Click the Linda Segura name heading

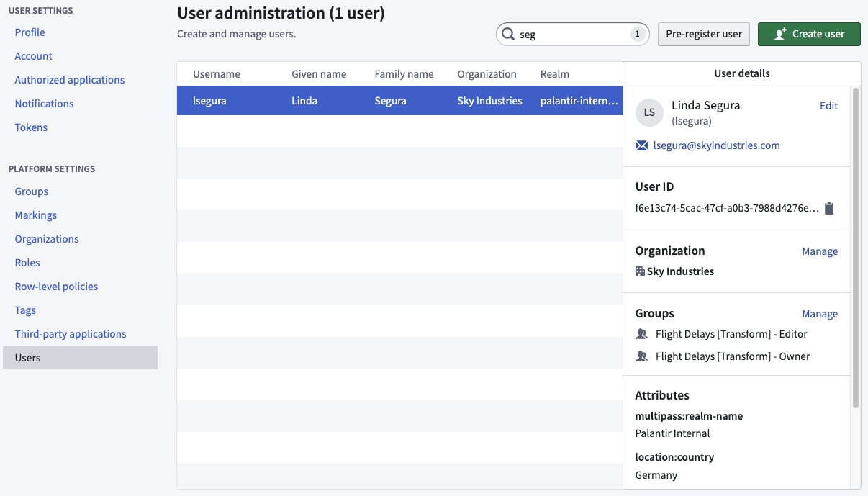pos(705,106)
